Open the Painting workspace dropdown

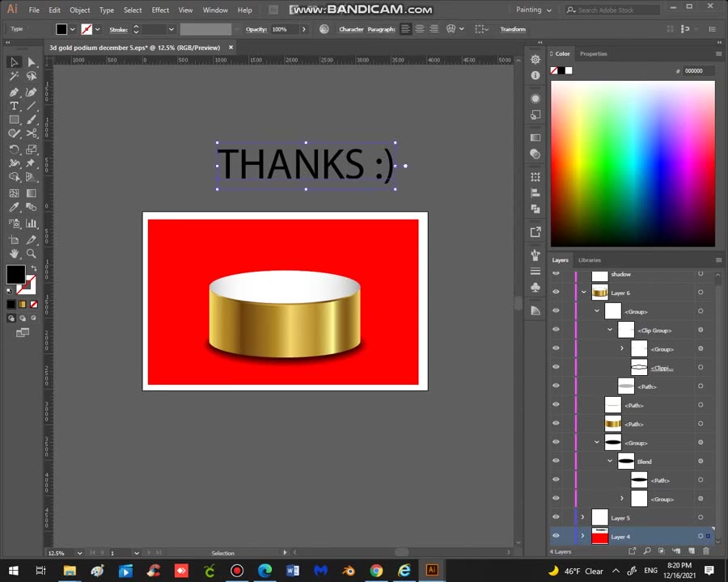(534, 10)
